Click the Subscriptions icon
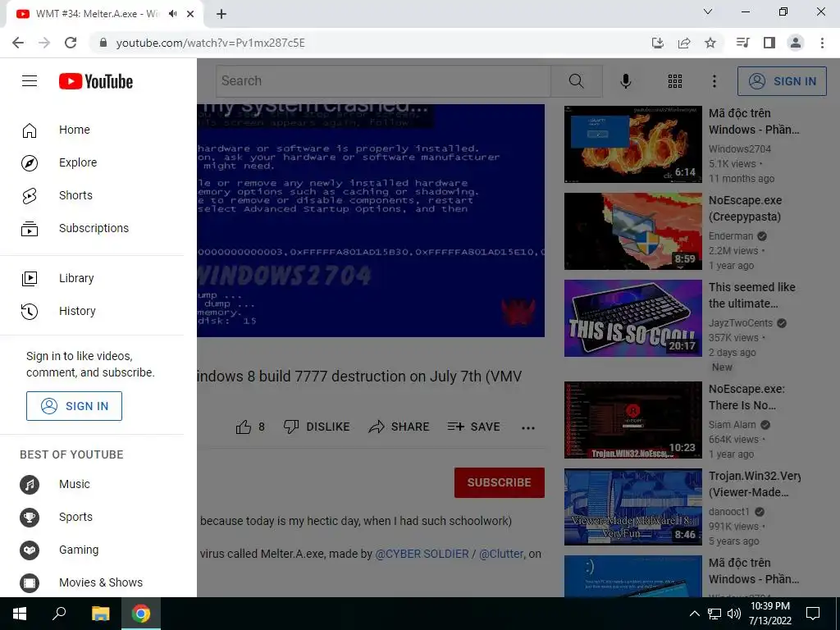The image size is (840, 630). [x=30, y=229]
